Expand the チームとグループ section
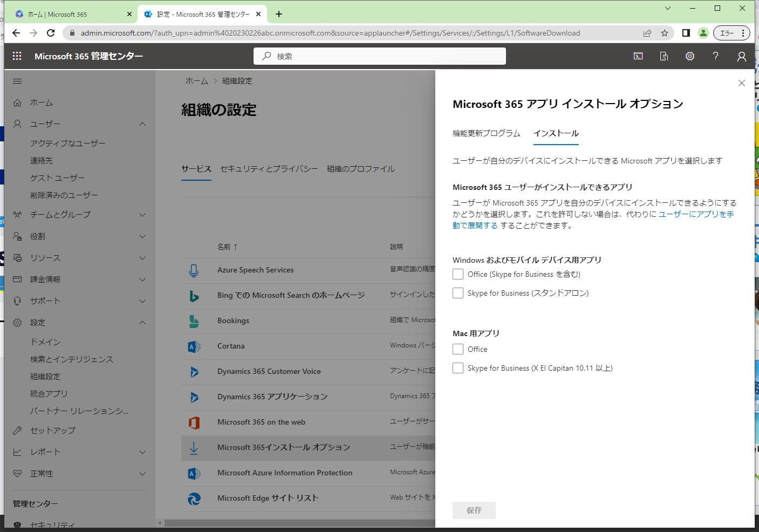 [142, 215]
